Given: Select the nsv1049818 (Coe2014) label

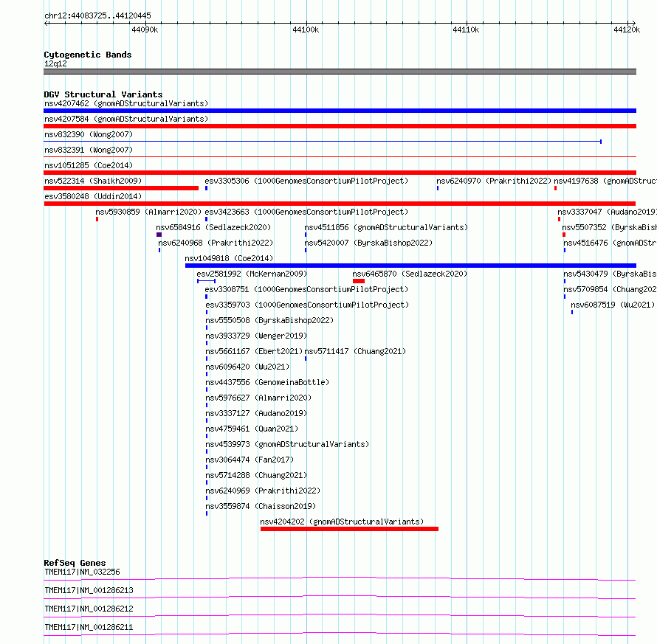Looking at the screenshot, I should click(x=229, y=258).
